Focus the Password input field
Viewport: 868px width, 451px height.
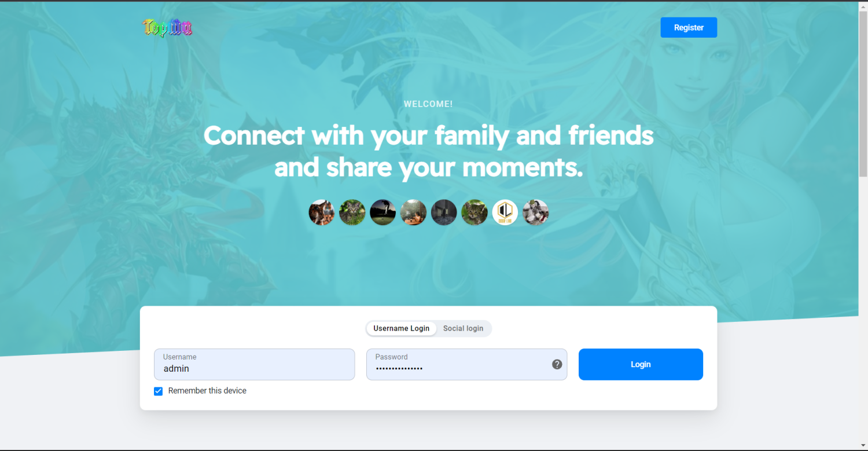tap(466, 364)
